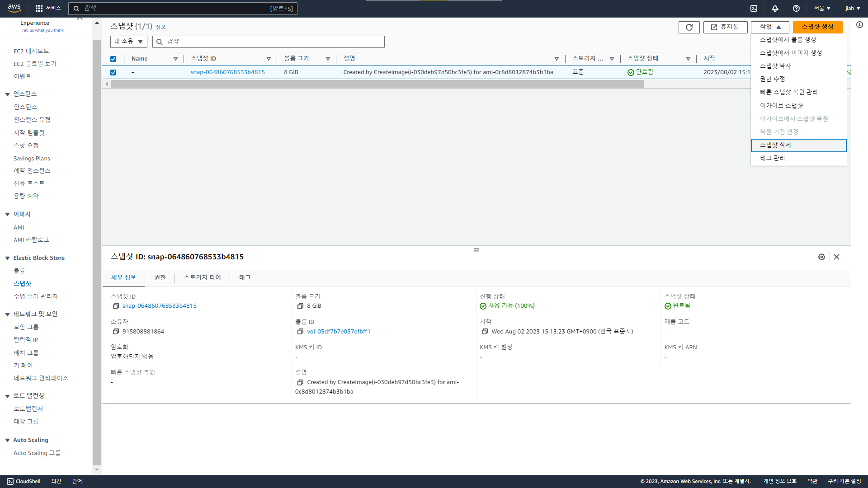Copy the volume ID with copy icon
Viewport: 868px width, 488px height.
pyautogui.click(x=300, y=332)
